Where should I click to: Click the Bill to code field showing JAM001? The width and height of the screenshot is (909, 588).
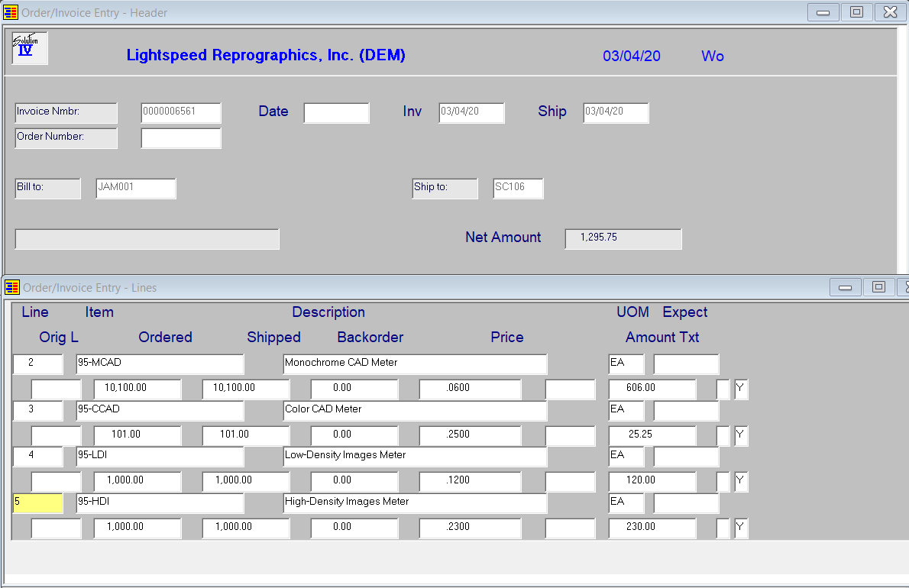click(135, 188)
